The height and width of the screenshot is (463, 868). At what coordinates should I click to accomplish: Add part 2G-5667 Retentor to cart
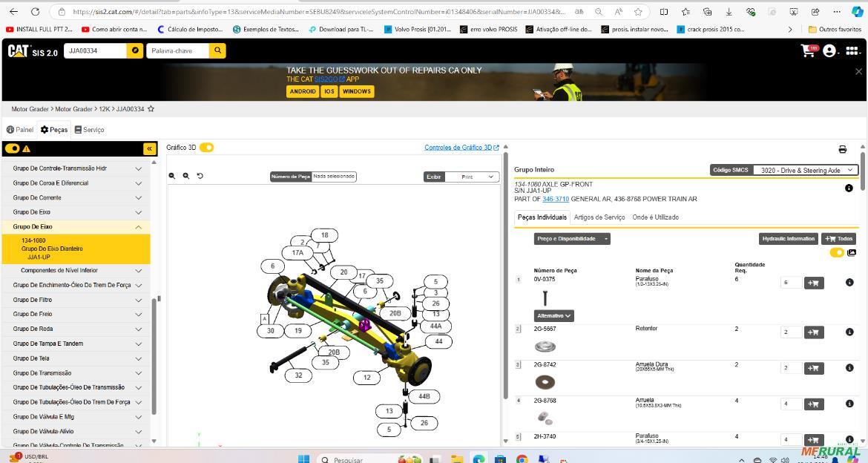[x=814, y=332]
